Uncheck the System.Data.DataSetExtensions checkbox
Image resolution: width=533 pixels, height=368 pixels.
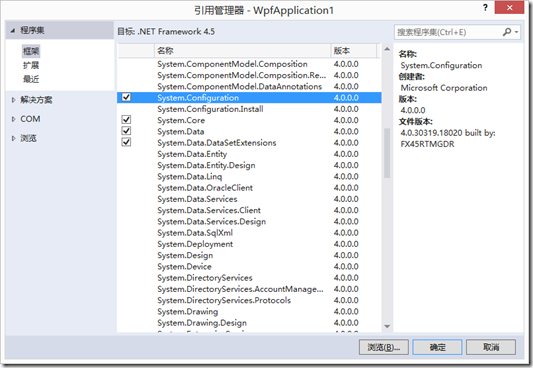click(x=126, y=142)
